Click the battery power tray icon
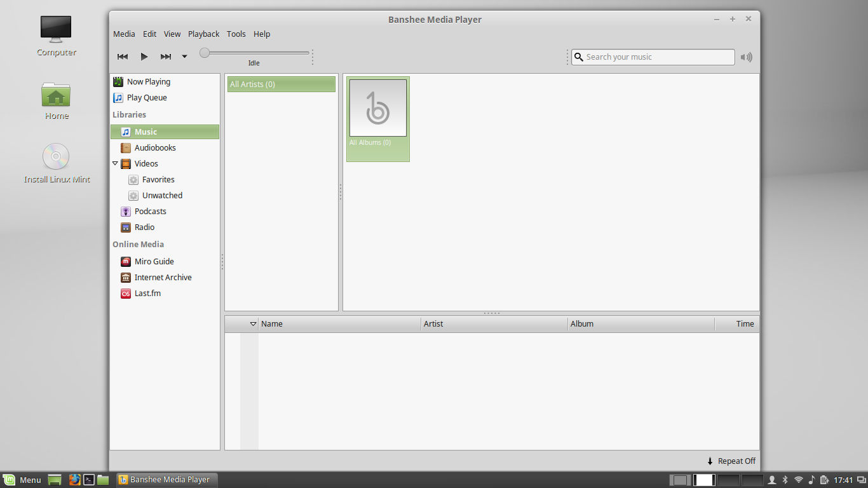This screenshot has width=868, height=488. pyautogui.click(x=824, y=480)
